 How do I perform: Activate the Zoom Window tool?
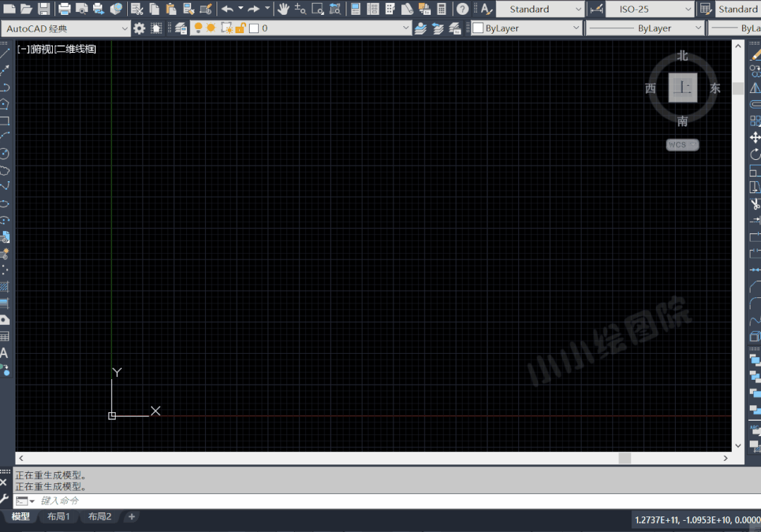pos(318,8)
